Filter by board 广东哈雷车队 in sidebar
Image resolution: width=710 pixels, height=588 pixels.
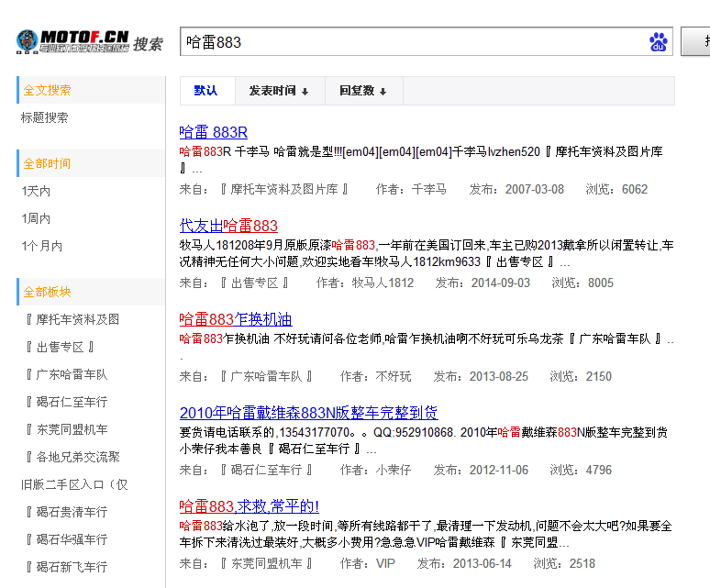pos(67,375)
